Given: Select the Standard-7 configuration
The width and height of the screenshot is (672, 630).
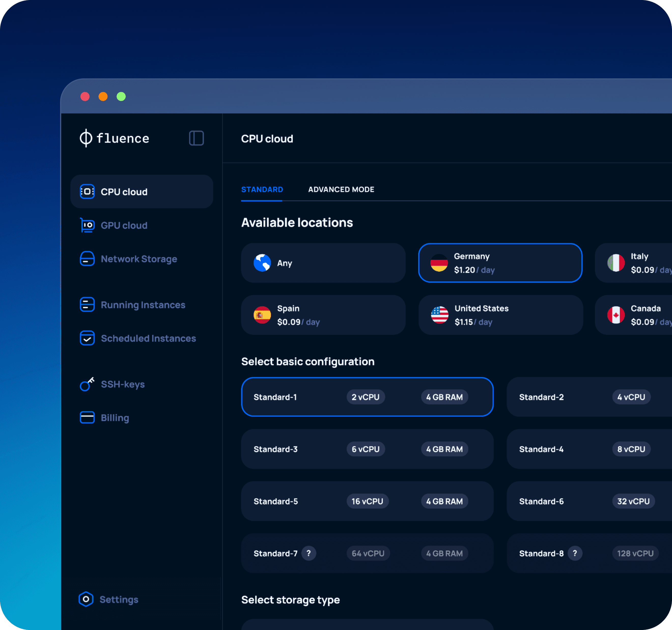Looking at the screenshot, I should pos(368,553).
